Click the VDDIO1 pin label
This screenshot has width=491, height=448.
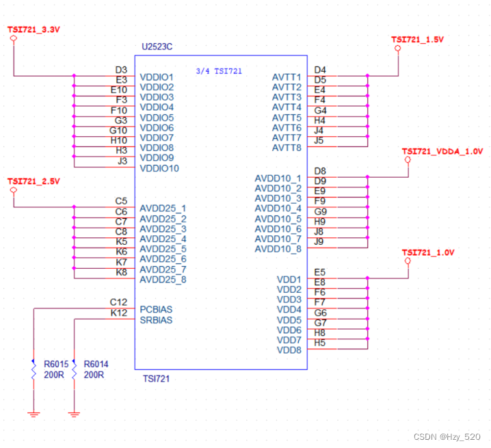point(157,77)
